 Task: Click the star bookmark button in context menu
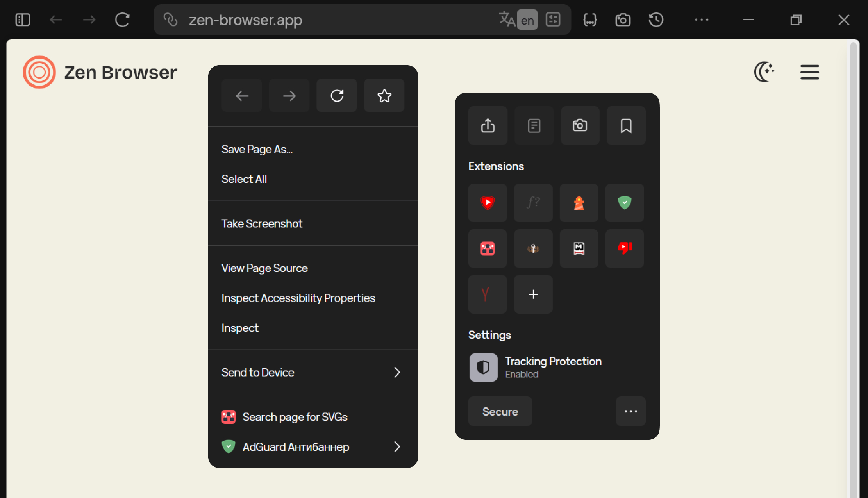[x=384, y=96]
